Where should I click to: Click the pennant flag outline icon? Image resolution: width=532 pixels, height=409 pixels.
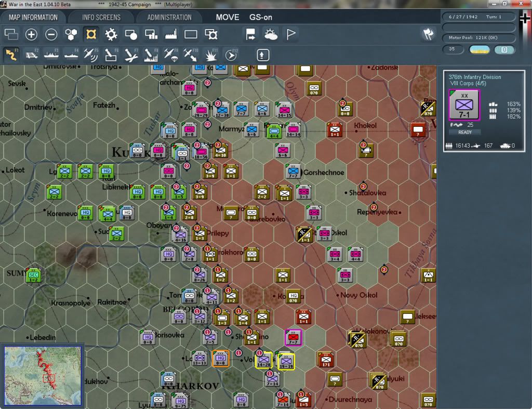pos(291,34)
